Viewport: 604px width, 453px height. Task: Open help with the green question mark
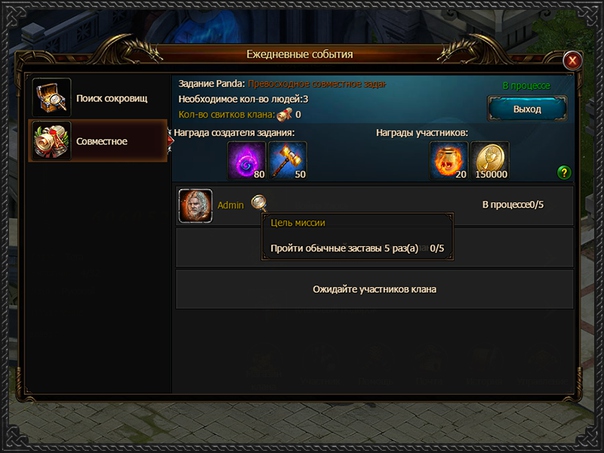pyautogui.click(x=564, y=172)
